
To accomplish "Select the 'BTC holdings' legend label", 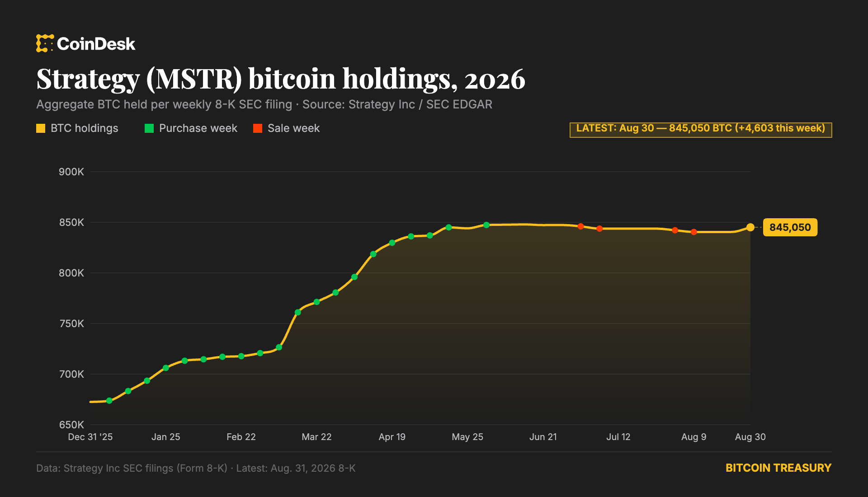I will 85,128.
